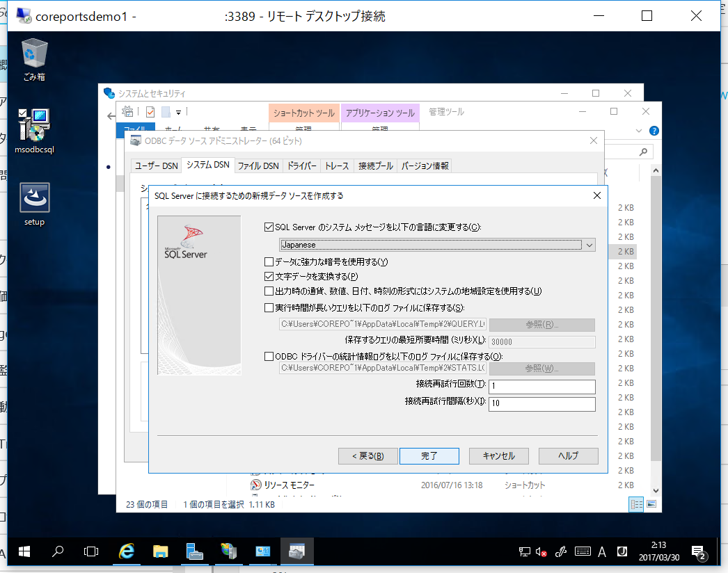Click 参照(R) browse button for query log
Viewport: 728px width, 573px height.
click(x=541, y=324)
